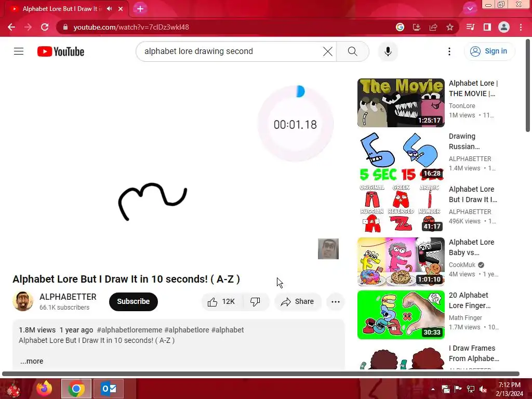Open Chrome profile avatar
532x399 pixels.
504,27
